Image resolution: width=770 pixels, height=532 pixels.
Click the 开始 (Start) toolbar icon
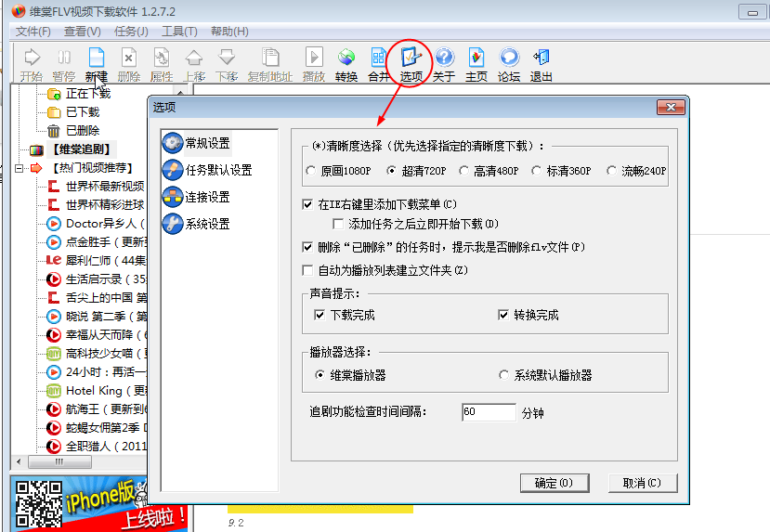(32, 64)
